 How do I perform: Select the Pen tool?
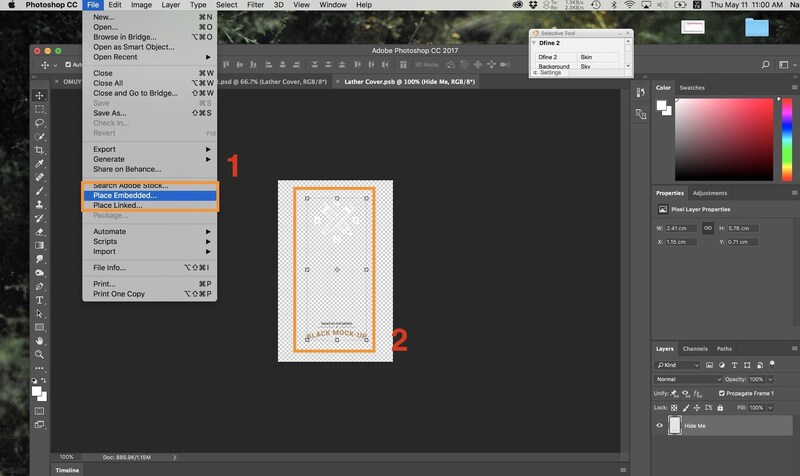pyautogui.click(x=39, y=286)
